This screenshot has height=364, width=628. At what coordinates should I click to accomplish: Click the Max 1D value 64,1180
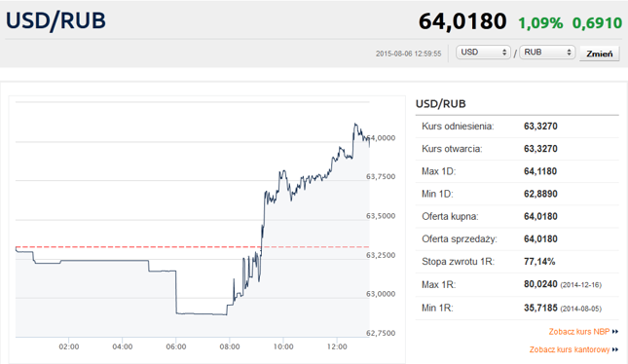pyautogui.click(x=540, y=171)
